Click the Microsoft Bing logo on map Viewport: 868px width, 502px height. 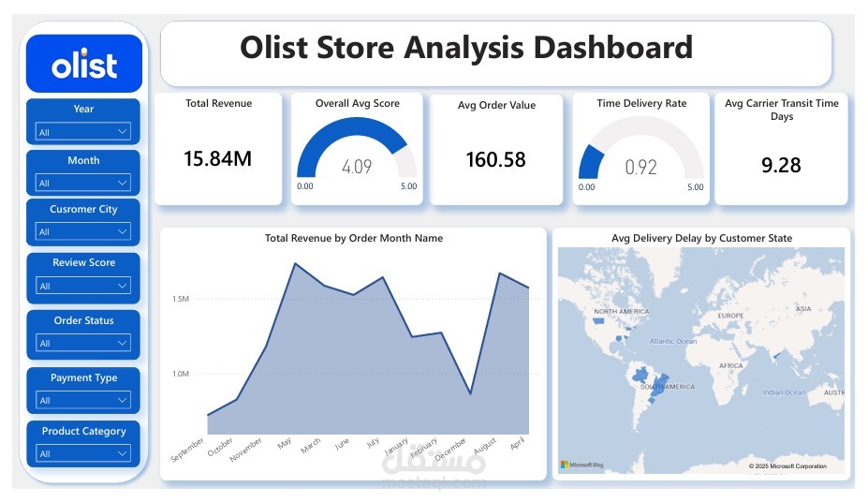581,465
